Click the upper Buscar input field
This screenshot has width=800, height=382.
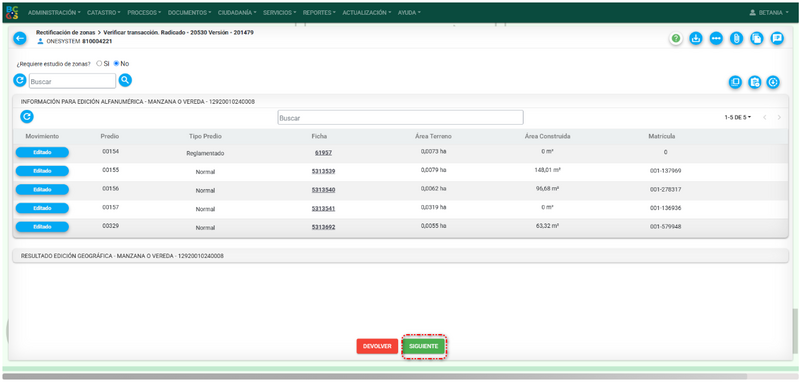point(72,81)
